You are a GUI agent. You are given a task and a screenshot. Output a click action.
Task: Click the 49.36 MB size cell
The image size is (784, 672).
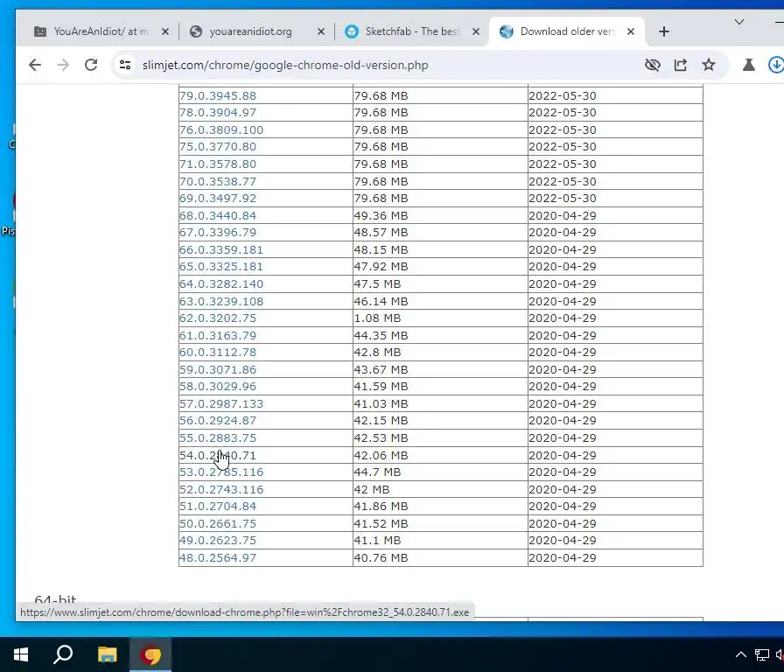tap(440, 215)
